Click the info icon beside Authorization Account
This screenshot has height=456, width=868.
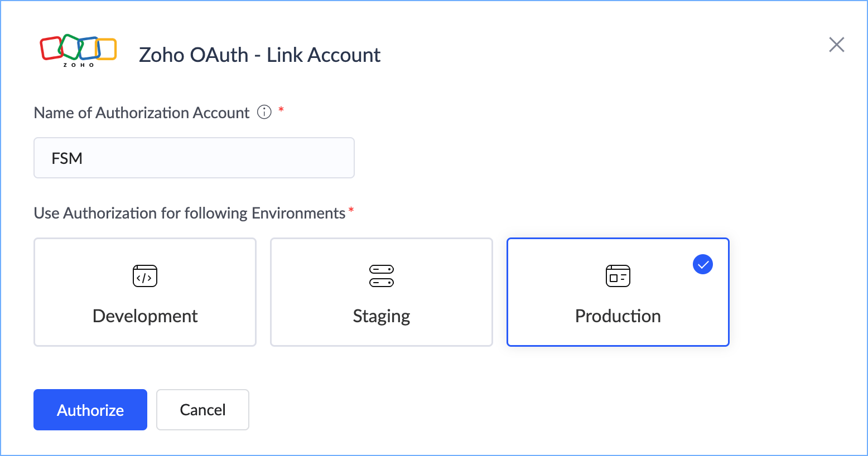coord(264,112)
